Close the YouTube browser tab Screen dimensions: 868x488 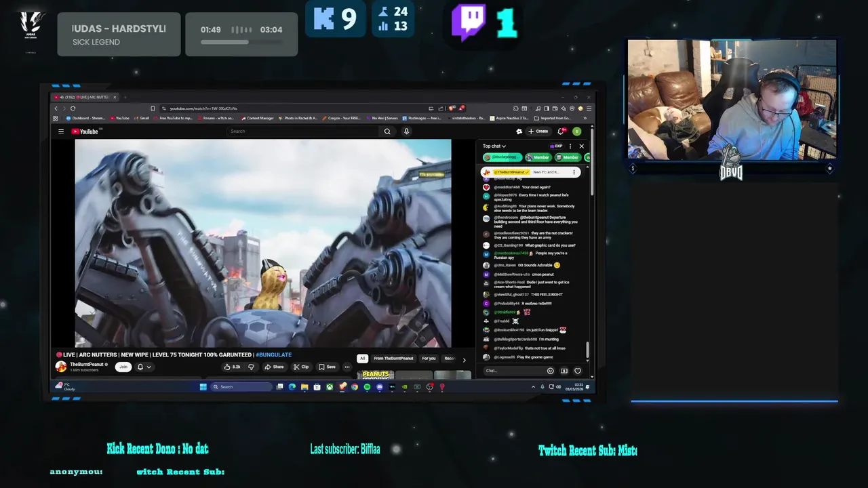(115, 97)
